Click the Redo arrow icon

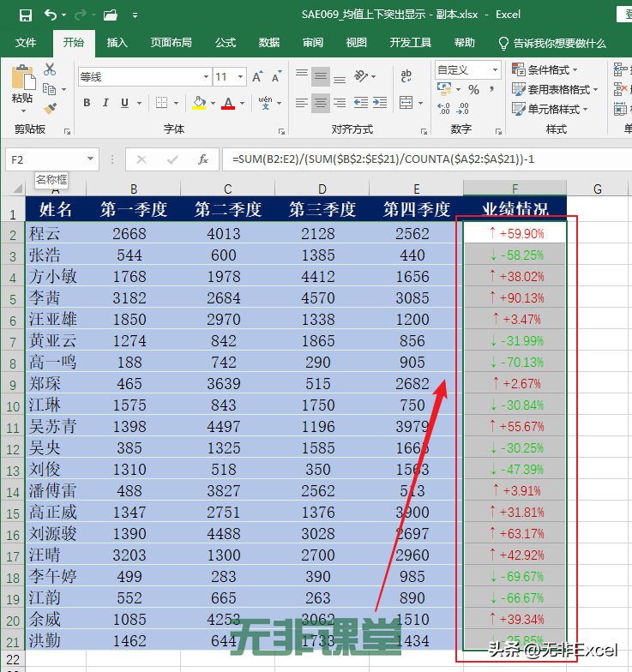click(x=81, y=15)
